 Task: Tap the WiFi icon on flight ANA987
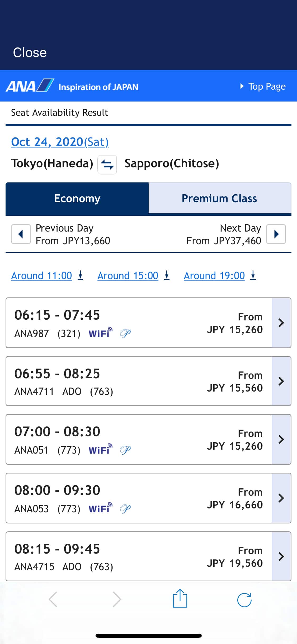pyautogui.click(x=101, y=333)
